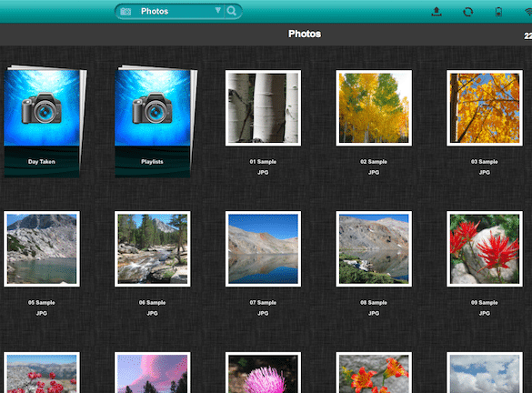Select the 06 Sample forest stream photo
The width and height of the screenshot is (532, 393).
[153, 248]
